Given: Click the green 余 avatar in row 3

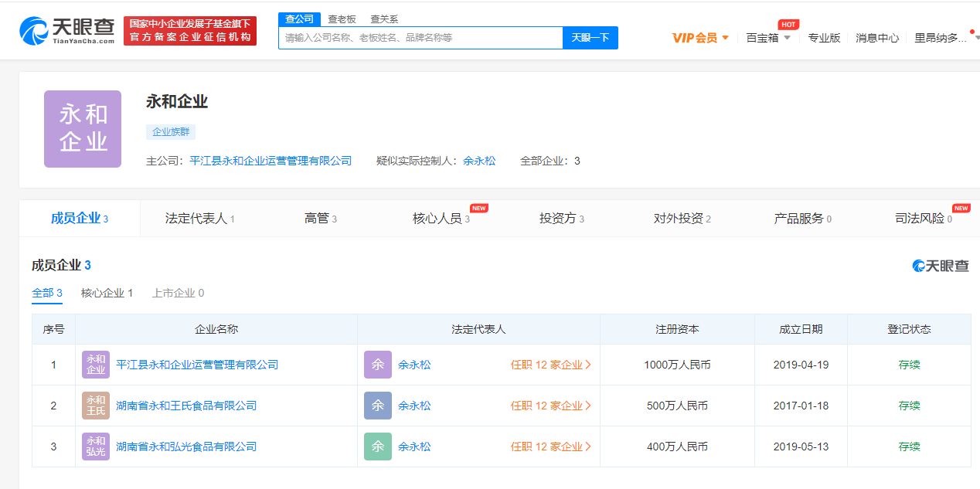Looking at the screenshot, I should point(378,447).
